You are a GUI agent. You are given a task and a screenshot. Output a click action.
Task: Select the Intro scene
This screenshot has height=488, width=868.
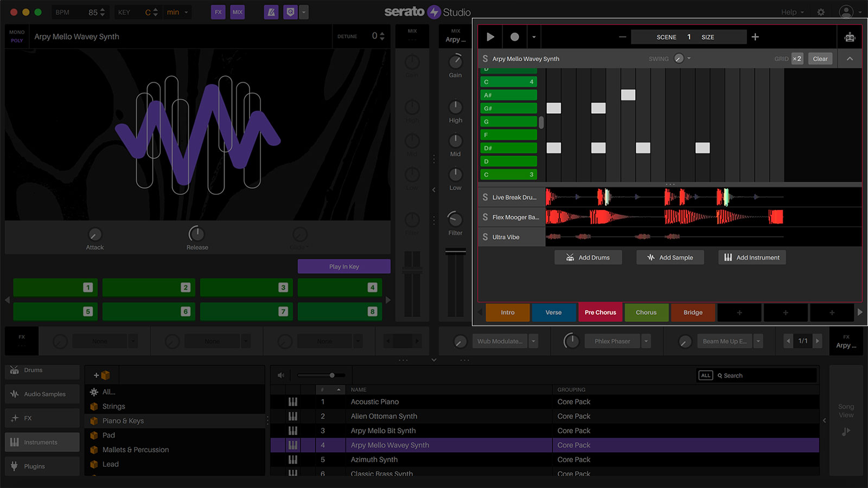(x=508, y=312)
